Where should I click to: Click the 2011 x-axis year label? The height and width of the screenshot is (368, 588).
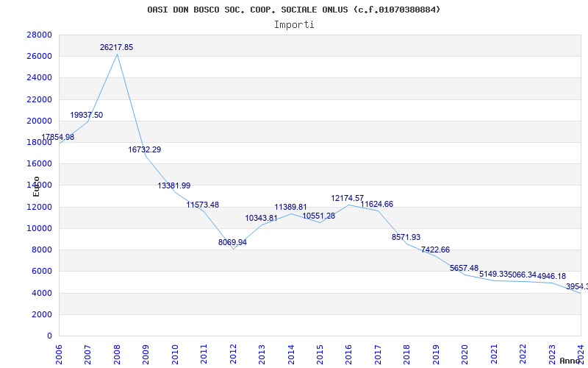pos(204,354)
